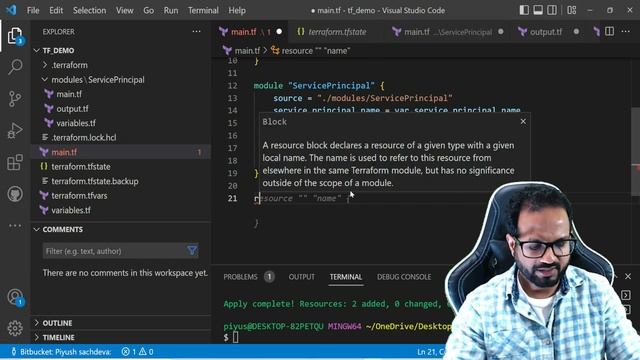The width and height of the screenshot is (640, 360).
Task: Open Customize Layout button
Action: 571,10
